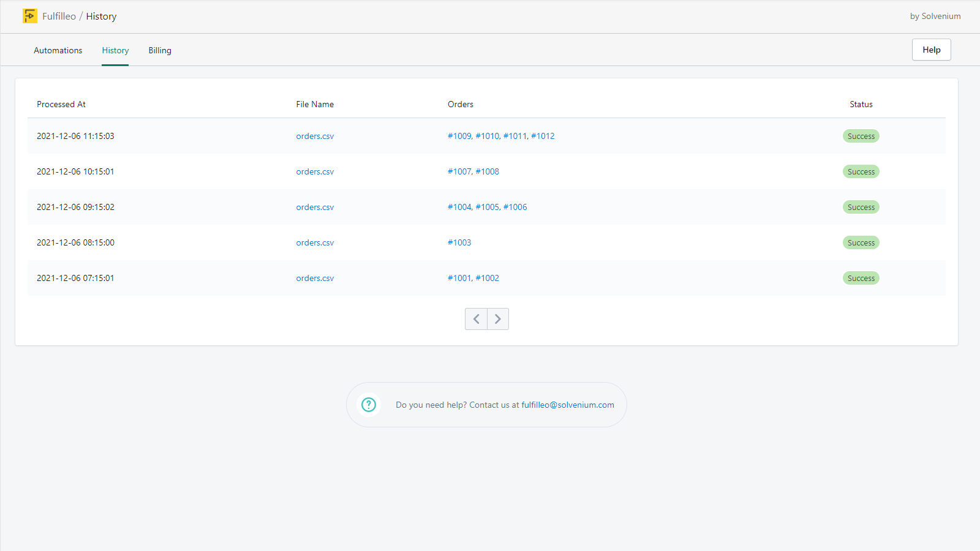
Task: Open order #1003
Action: tap(459, 242)
